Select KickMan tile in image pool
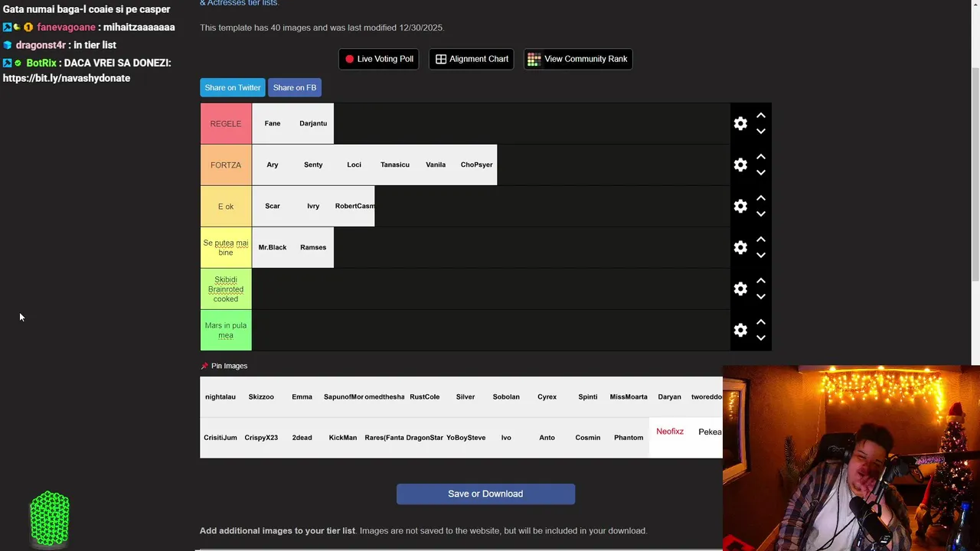 pyautogui.click(x=343, y=438)
